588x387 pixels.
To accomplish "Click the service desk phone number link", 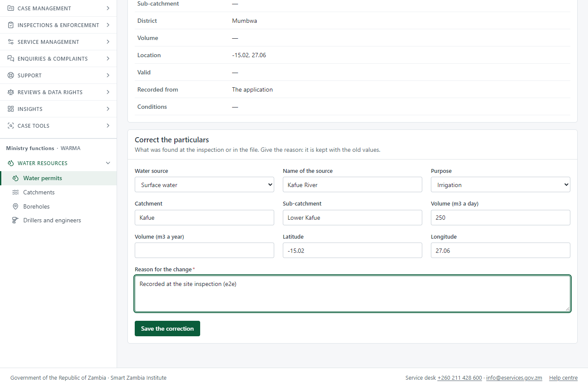I will tap(460, 378).
